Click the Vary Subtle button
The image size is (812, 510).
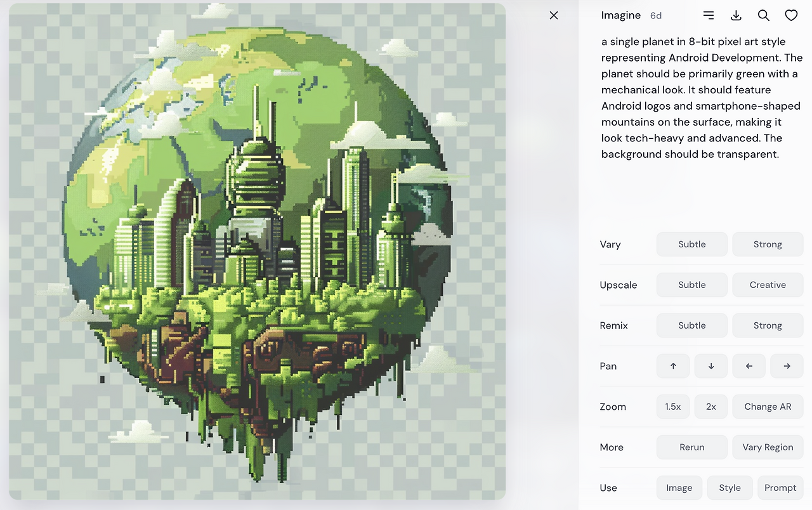click(692, 244)
